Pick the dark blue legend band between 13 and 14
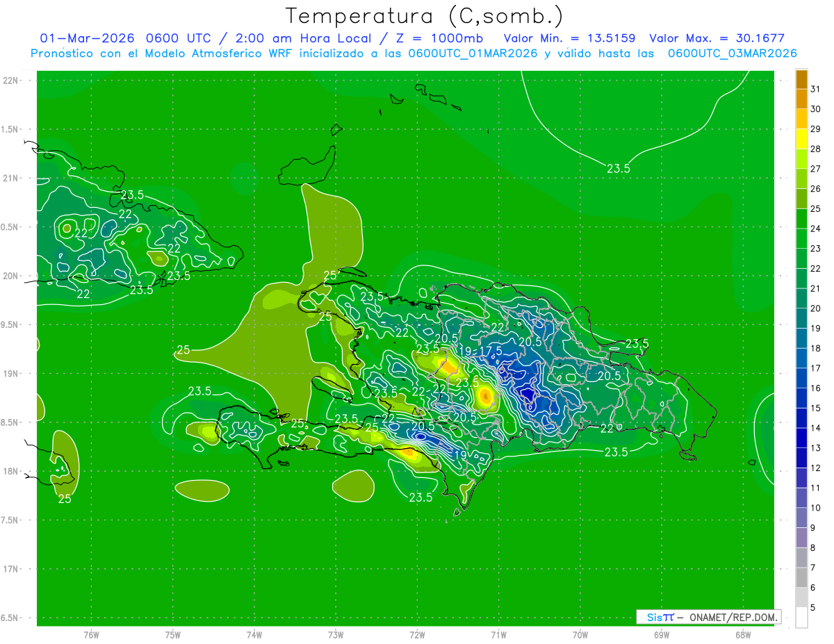Viewport: 834px width, 644px height. click(801, 438)
